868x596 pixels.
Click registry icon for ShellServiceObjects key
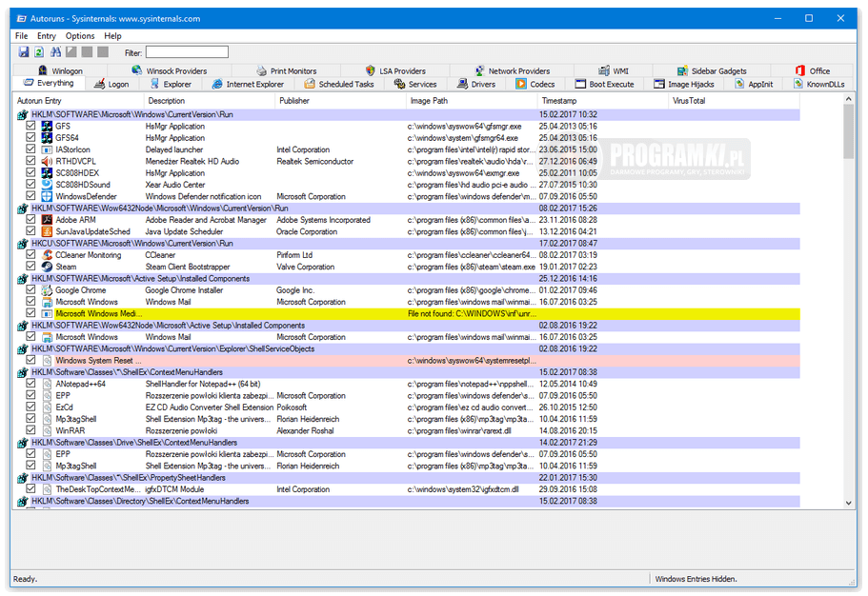pyautogui.click(x=23, y=349)
